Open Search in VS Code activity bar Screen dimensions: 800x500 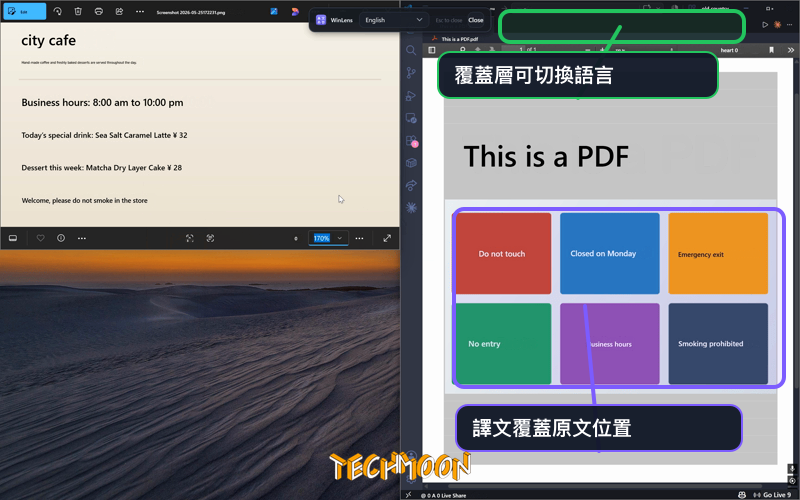[411, 50]
